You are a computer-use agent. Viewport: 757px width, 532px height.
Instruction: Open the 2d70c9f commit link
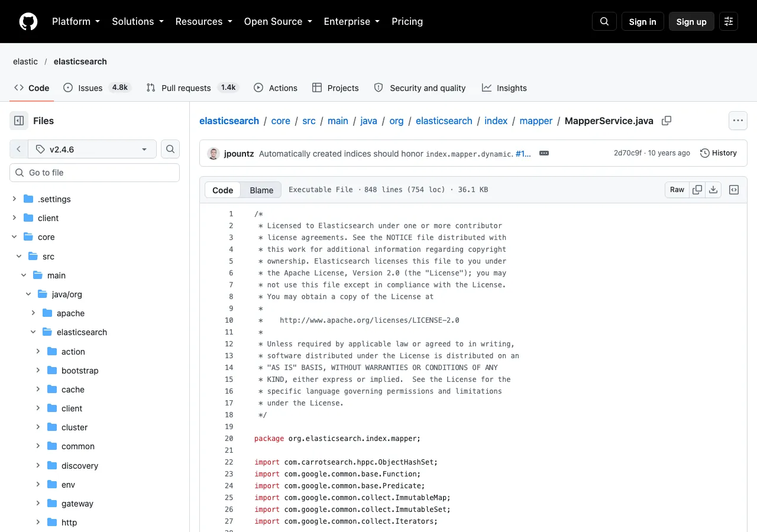pos(627,153)
